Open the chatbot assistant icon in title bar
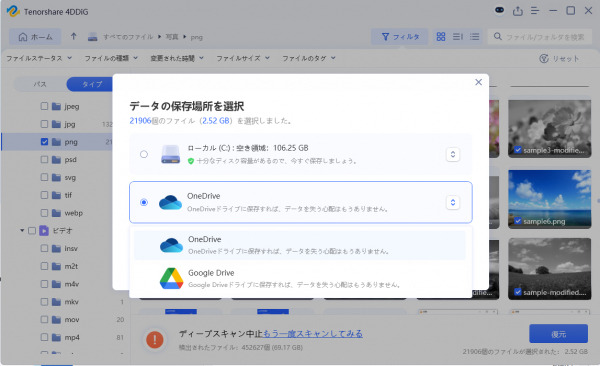The width and height of the screenshot is (600, 366). (x=499, y=10)
